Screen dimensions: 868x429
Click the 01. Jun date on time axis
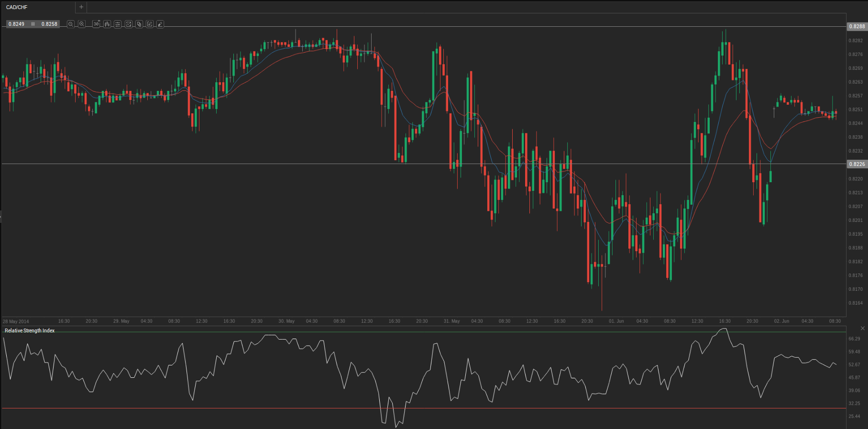(616, 321)
